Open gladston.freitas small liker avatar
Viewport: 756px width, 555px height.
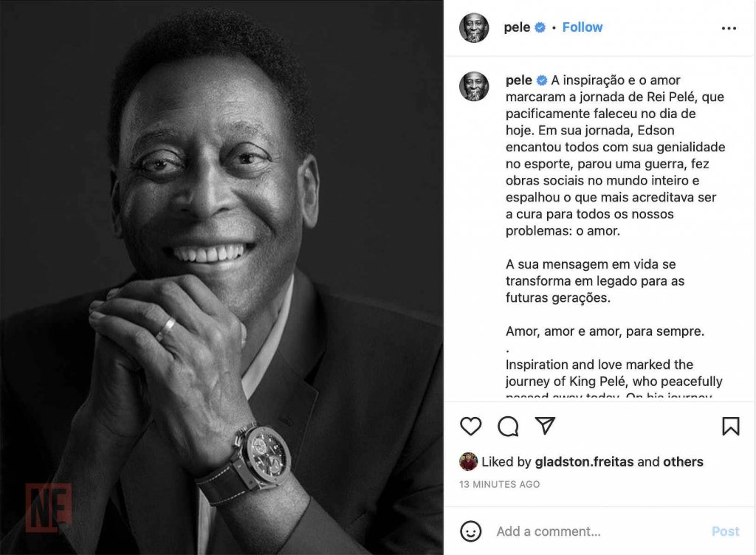pyautogui.click(x=468, y=461)
